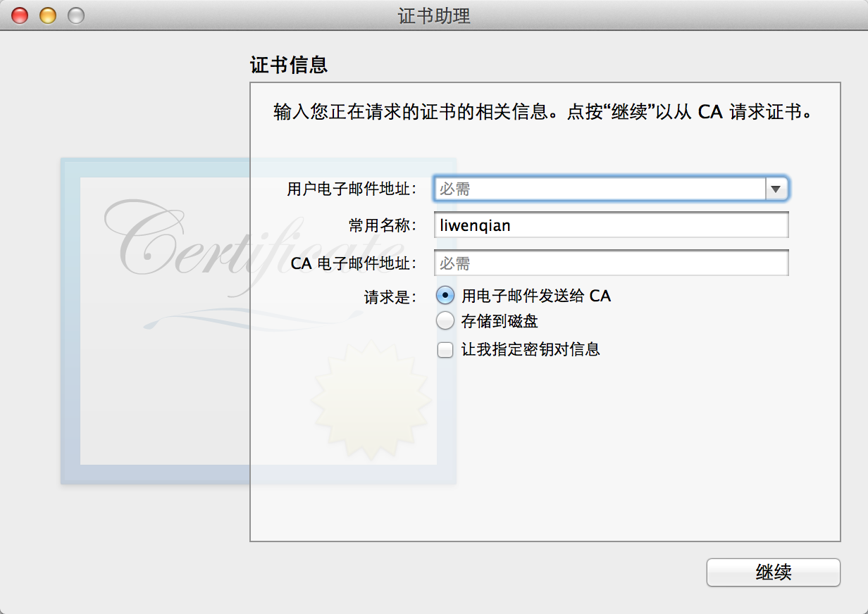Screen dimensions: 868x614
Task: Click the CA 电子邮件地址 label text
Action: tap(354, 264)
